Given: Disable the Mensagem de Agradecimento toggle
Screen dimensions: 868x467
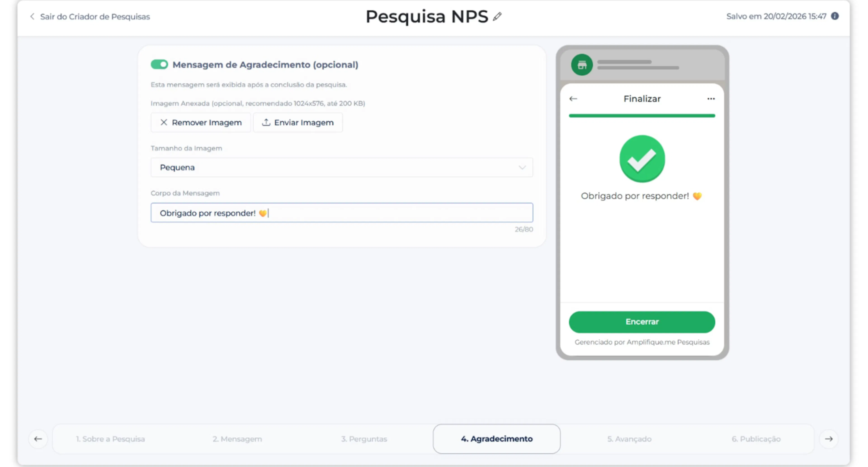Looking at the screenshot, I should click(159, 64).
